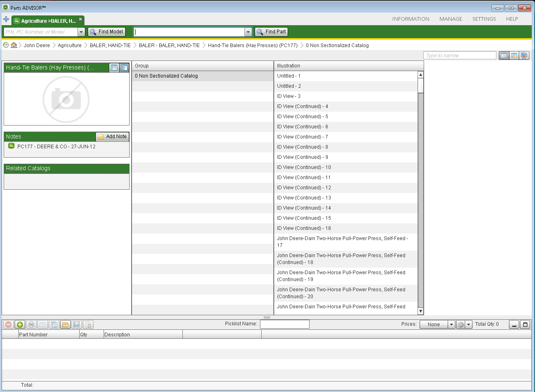This screenshot has height=392, width=535.
Task: Click the price settings gear icon
Action: coord(461,325)
